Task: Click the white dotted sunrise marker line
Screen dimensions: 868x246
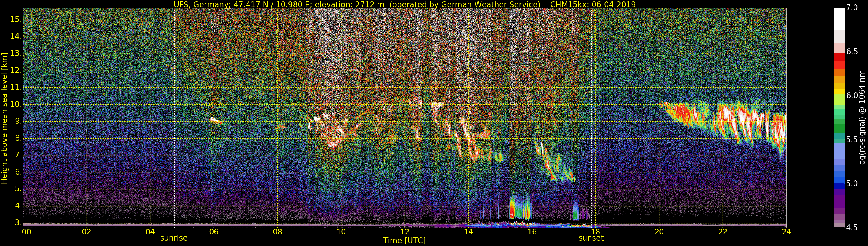Action: [x=174, y=118]
